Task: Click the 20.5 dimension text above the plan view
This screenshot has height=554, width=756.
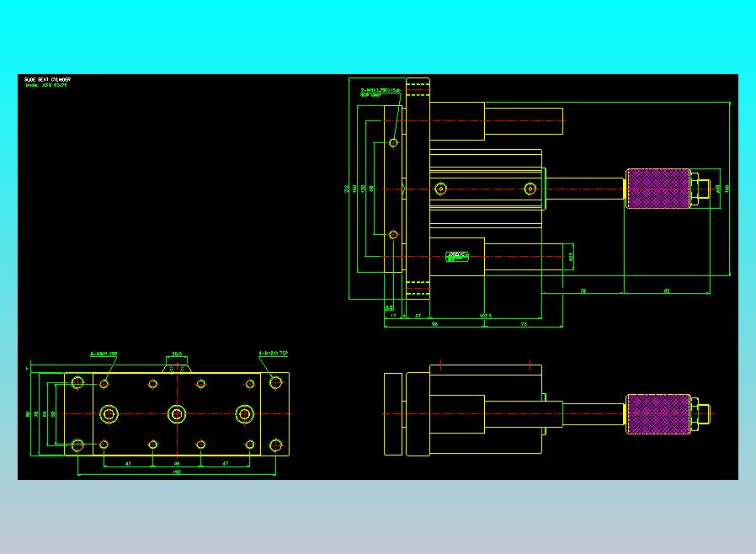Action: pos(177,354)
